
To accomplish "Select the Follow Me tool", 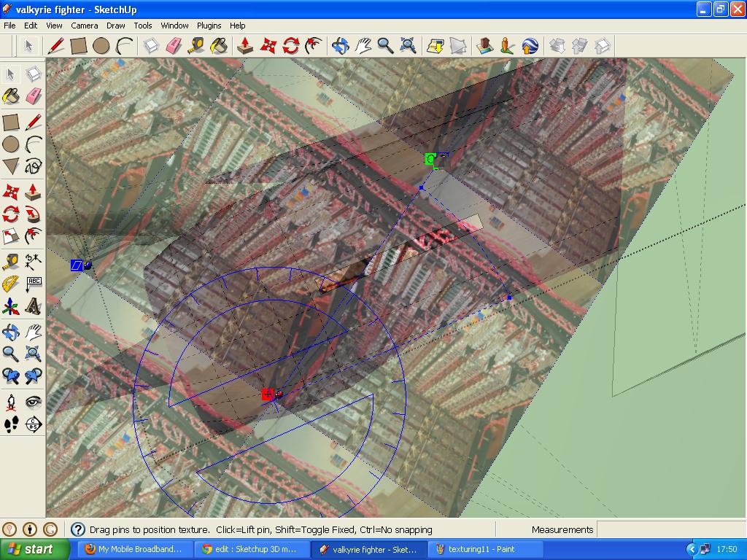I will pos(34,213).
